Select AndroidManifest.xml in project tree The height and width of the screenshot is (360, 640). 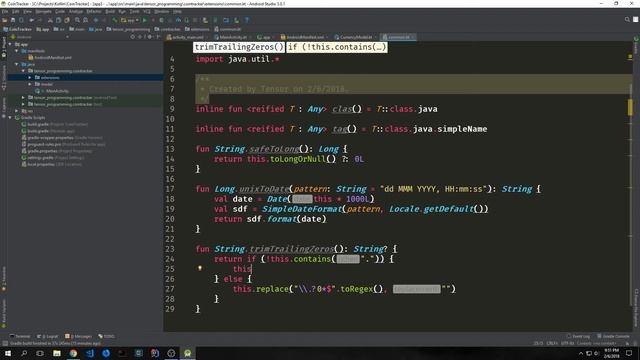click(50, 58)
